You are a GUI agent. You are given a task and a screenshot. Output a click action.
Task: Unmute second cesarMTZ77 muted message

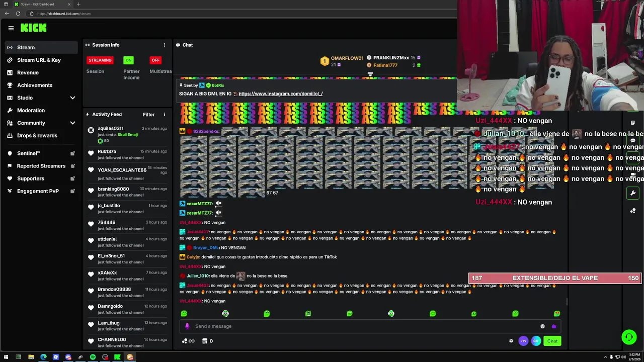(x=218, y=213)
